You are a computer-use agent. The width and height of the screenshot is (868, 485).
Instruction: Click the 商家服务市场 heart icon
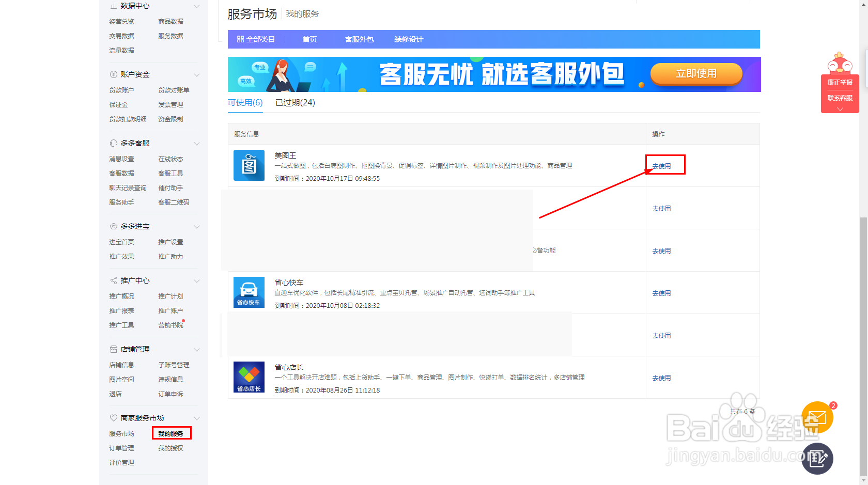point(114,417)
